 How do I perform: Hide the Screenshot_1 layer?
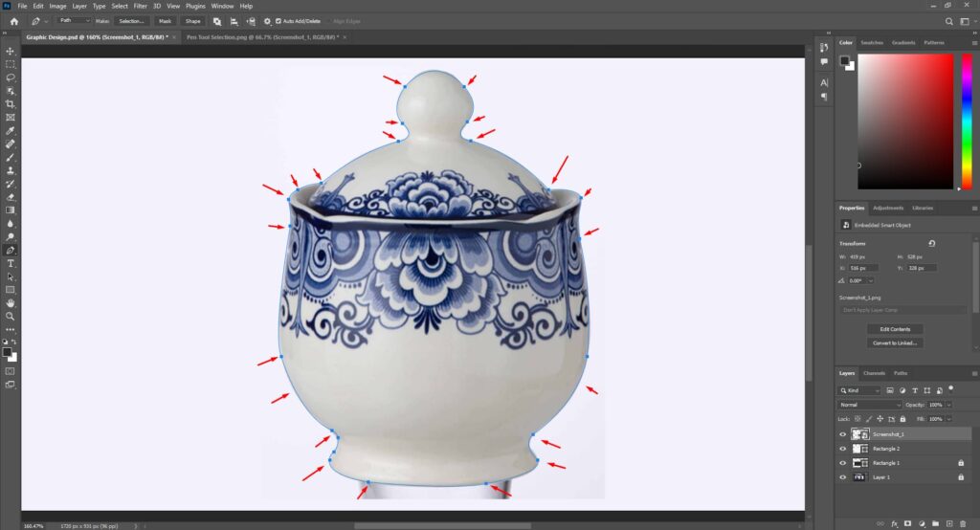[x=842, y=433]
